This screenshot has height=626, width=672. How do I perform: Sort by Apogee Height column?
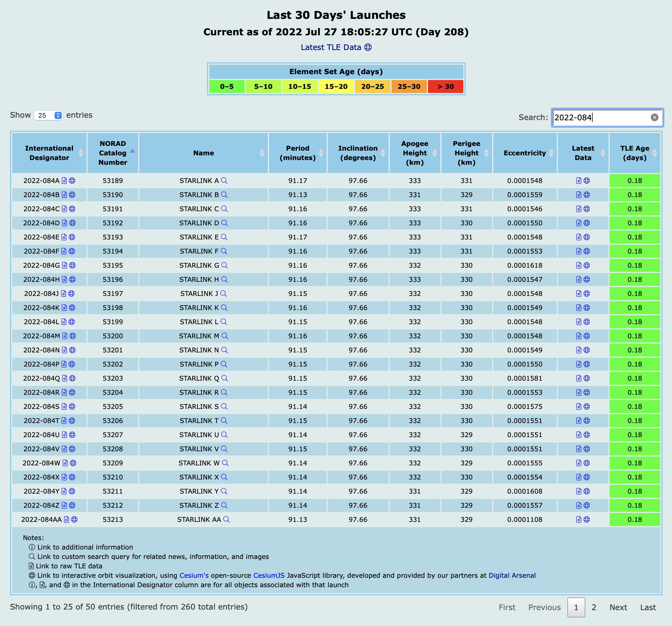415,153
